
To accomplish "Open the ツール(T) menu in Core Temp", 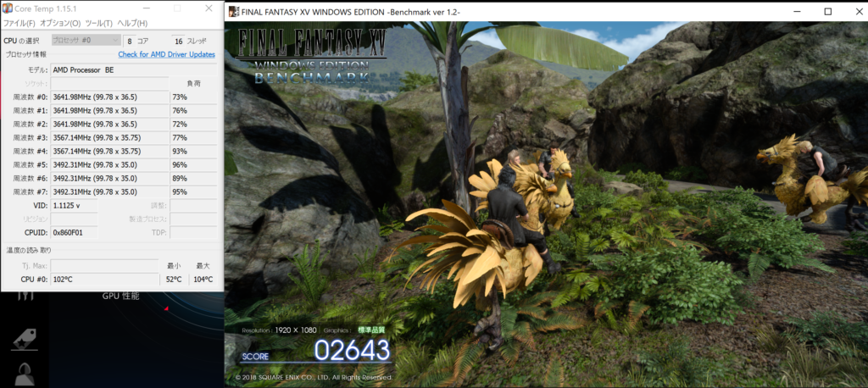I will [99, 23].
